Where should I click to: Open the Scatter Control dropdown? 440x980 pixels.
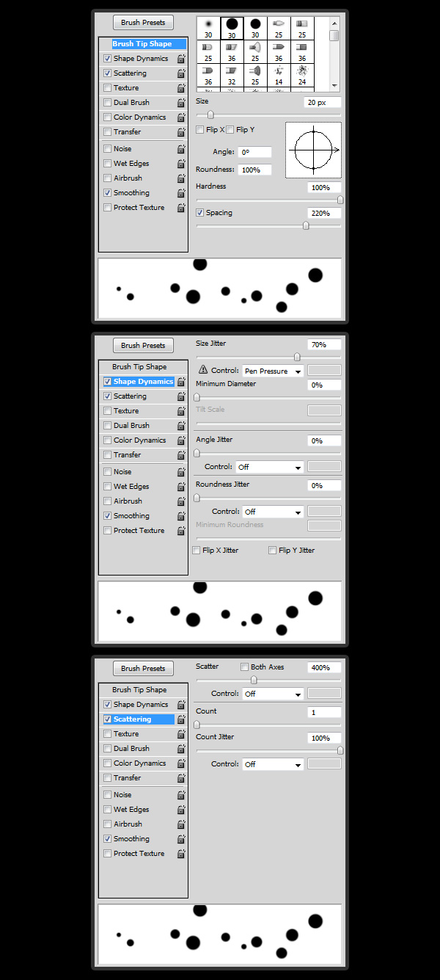coord(273,694)
